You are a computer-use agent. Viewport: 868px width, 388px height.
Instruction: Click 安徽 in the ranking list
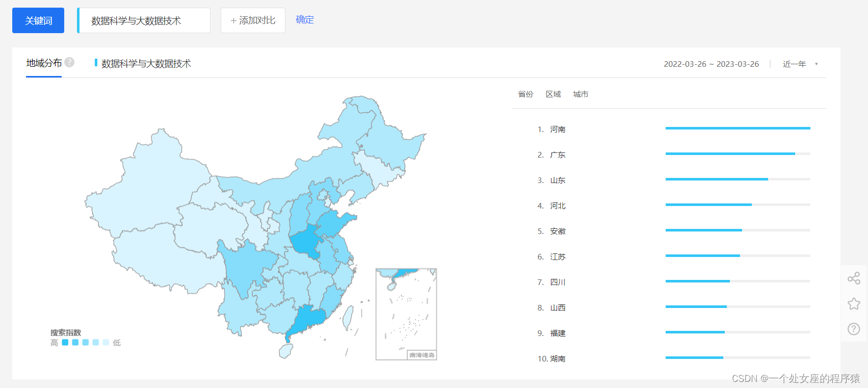coord(558,231)
